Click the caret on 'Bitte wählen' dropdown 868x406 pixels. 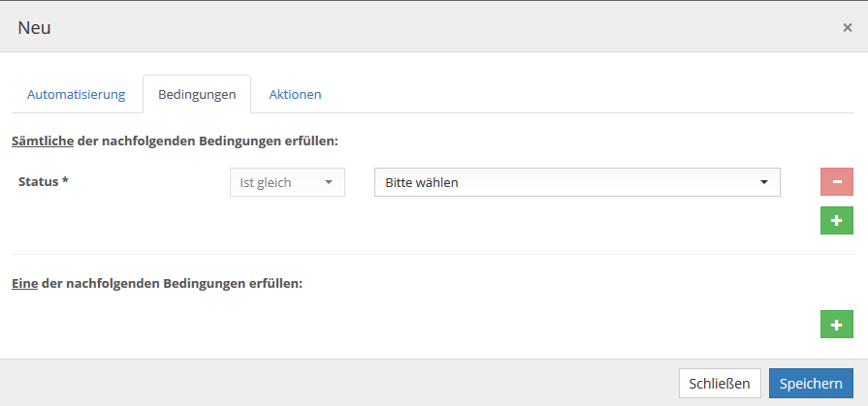coord(763,182)
